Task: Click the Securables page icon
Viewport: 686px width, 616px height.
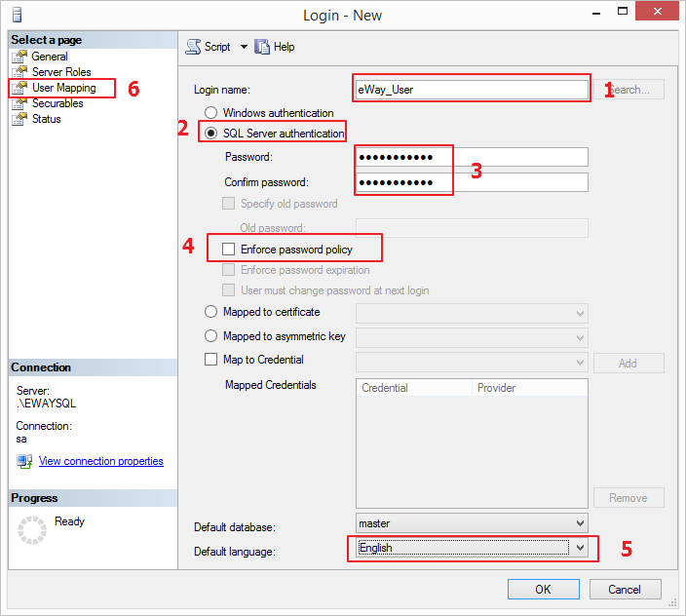Action: (x=19, y=103)
